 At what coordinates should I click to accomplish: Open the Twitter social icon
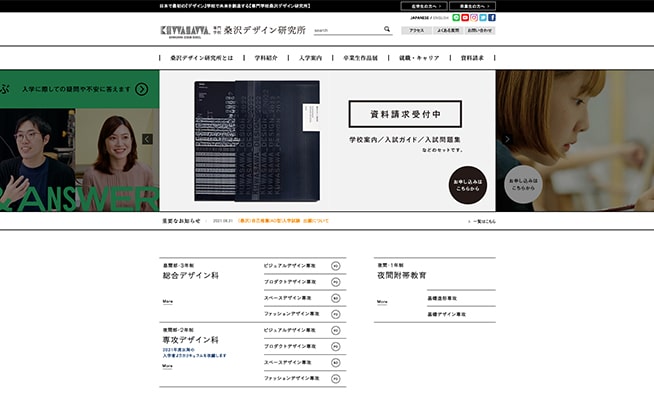(x=483, y=18)
